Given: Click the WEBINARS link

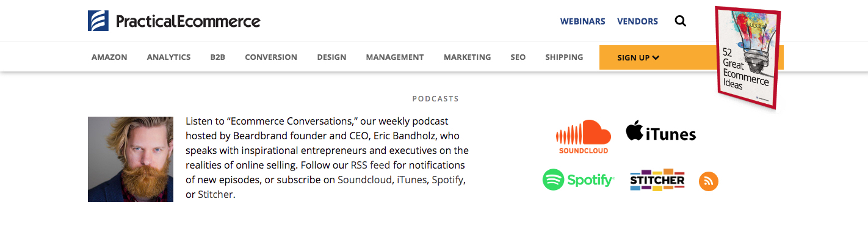Looking at the screenshot, I should (582, 21).
